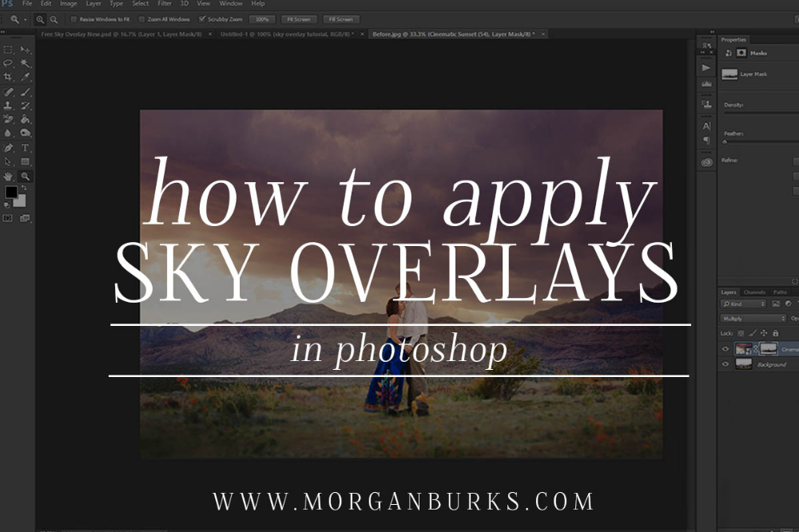This screenshot has height=532, width=799.
Task: Open the Window menu
Action: [x=231, y=3]
